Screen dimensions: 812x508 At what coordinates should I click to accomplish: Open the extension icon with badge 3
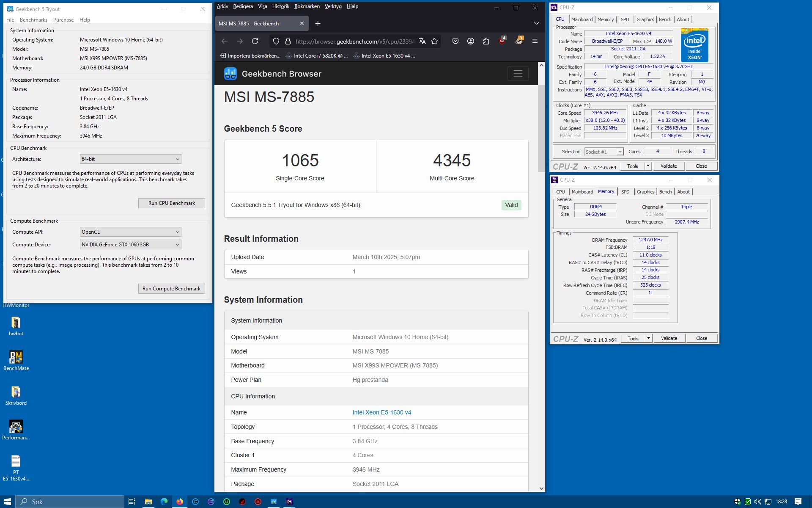pyautogui.click(x=519, y=41)
